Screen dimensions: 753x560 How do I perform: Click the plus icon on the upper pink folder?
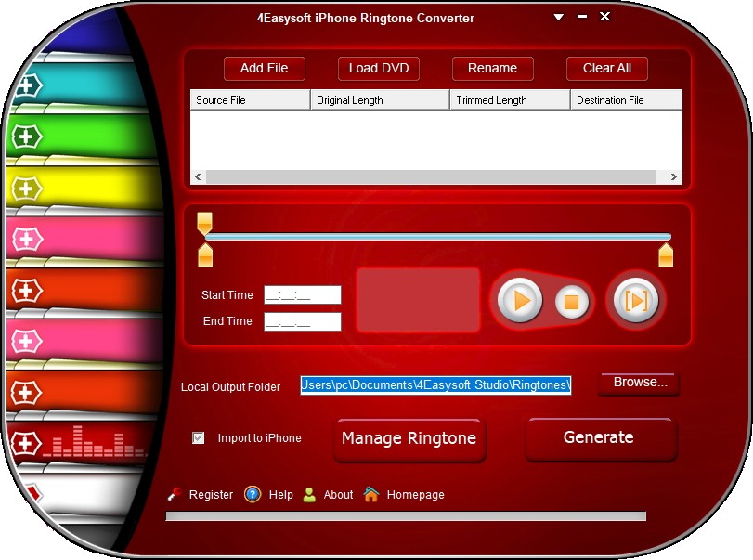click(x=27, y=239)
